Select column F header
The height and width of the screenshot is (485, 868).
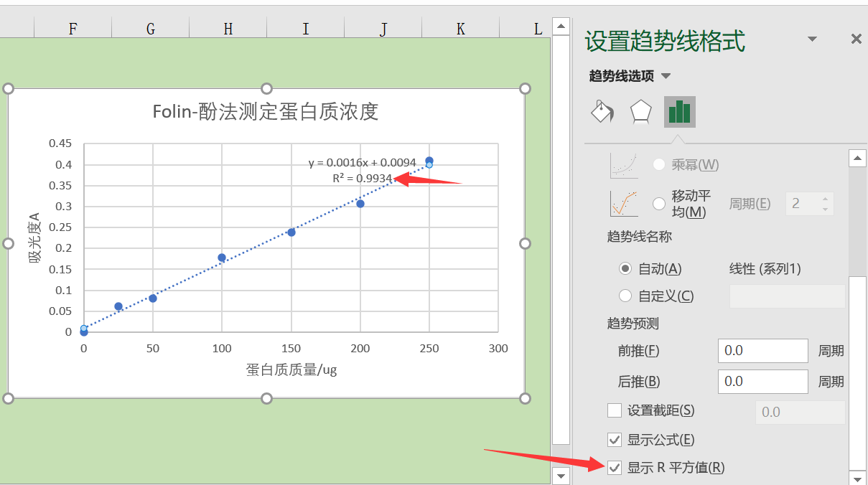click(x=73, y=28)
